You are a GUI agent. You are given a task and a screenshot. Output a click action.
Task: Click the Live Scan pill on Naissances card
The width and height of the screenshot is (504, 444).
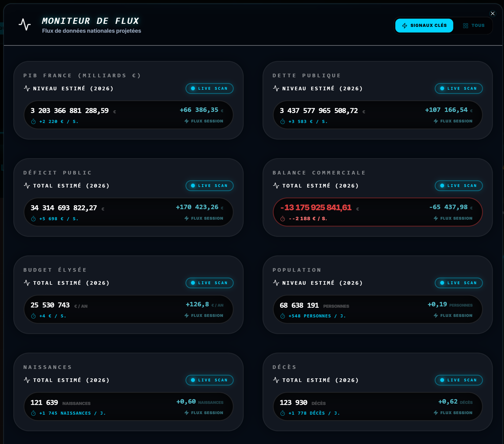pyautogui.click(x=209, y=380)
